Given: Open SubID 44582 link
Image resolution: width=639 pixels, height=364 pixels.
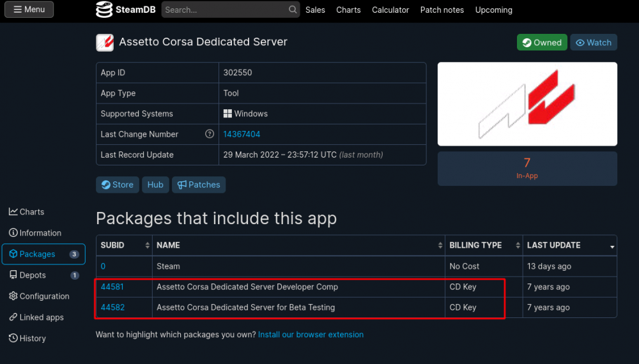Looking at the screenshot, I should 112,307.
